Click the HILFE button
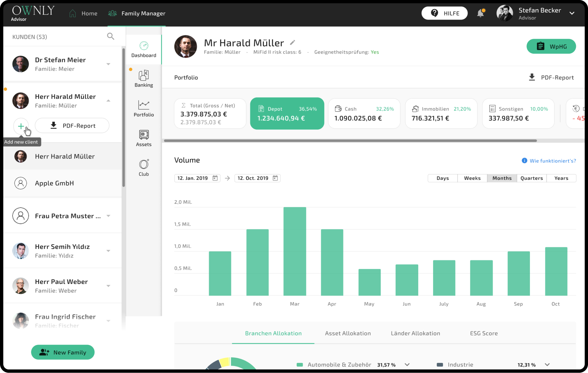Image resolution: width=588 pixels, height=373 pixels. click(x=444, y=13)
